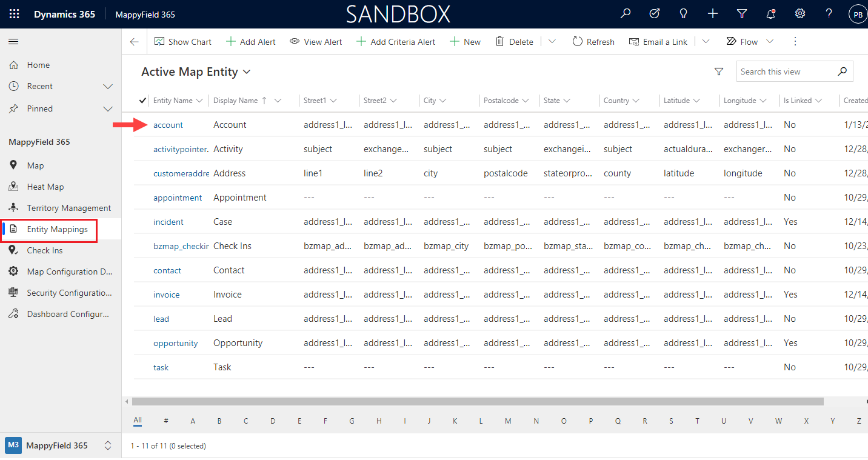Click the Dynamics 365 brand title
The image size is (868, 460).
(64, 14)
